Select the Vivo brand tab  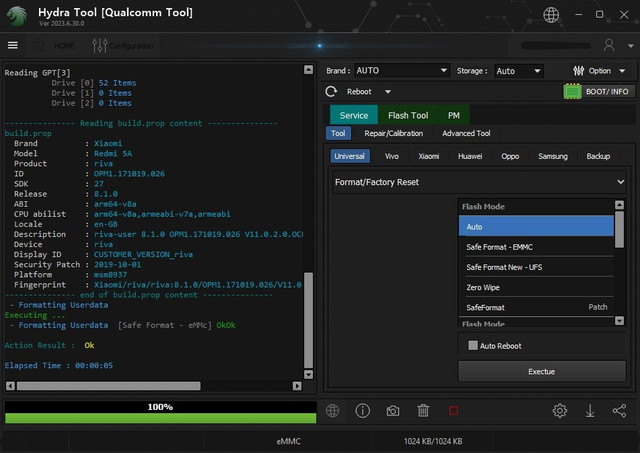(392, 156)
